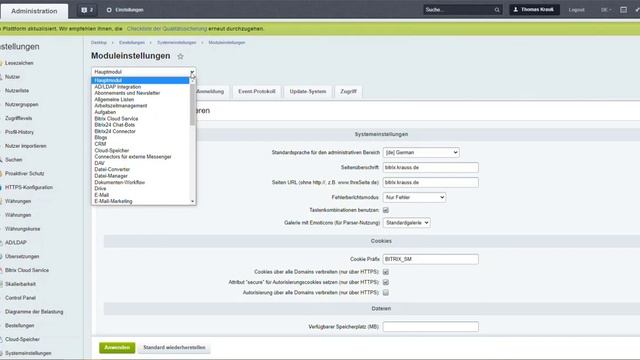The image size is (640, 360).
Task: Click the Seiten URL input field
Action: (x=431, y=182)
